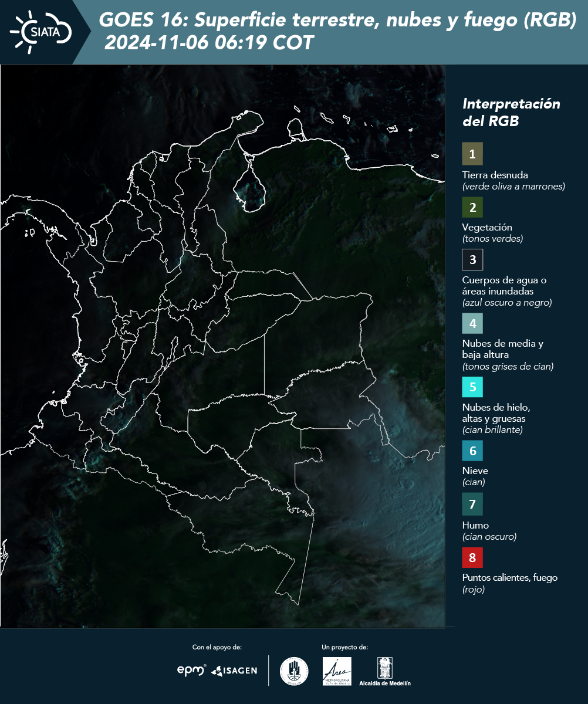
Task: Click the text '(tonos grises de cian)'
Action: coord(508,367)
